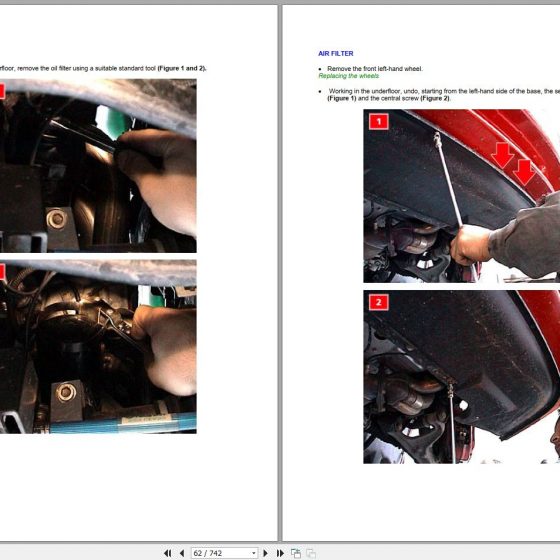Click the upper oil filter removal photo

click(x=98, y=166)
